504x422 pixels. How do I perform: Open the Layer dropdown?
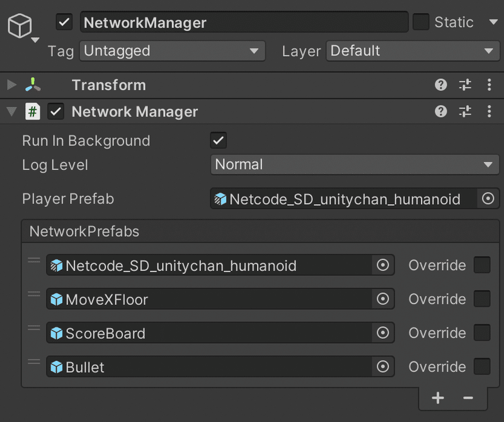tap(413, 51)
